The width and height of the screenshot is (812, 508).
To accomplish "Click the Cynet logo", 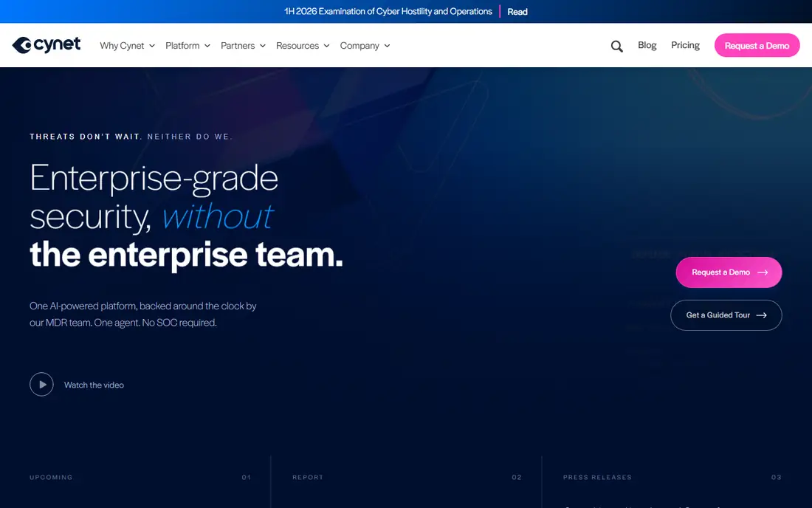I will (x=46, y=45).
